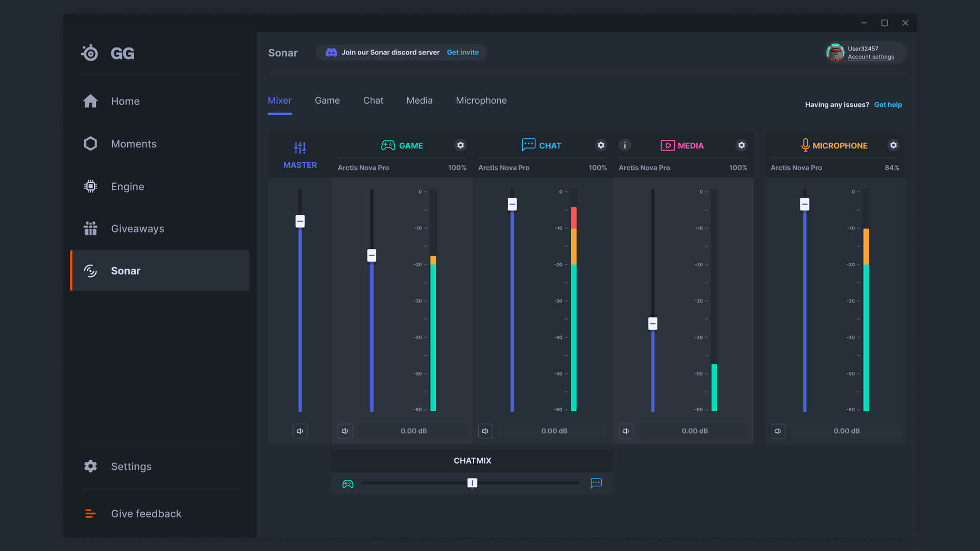
Task: Switch to the Microphone tab
Action: coord(481,101)
